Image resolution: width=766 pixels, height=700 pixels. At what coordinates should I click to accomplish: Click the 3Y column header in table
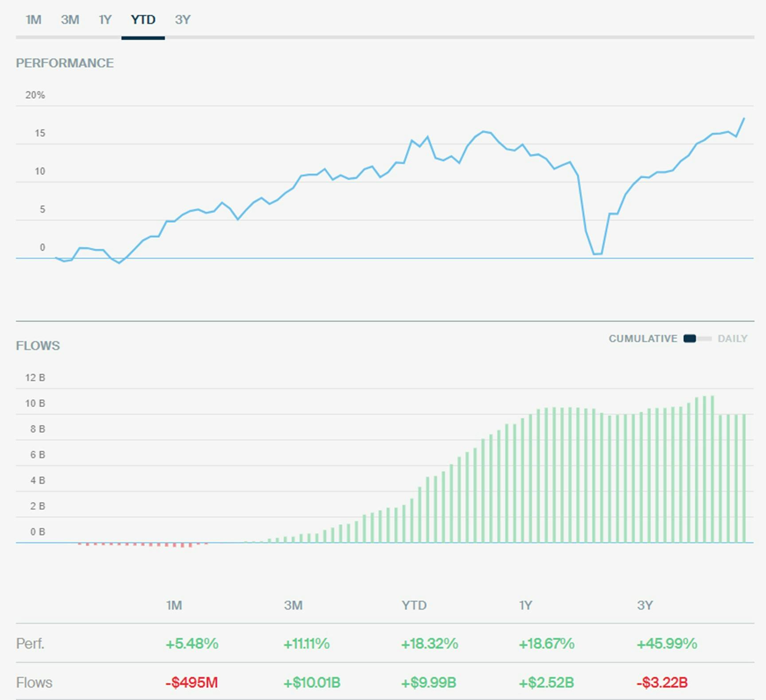[x=645, y=605]
